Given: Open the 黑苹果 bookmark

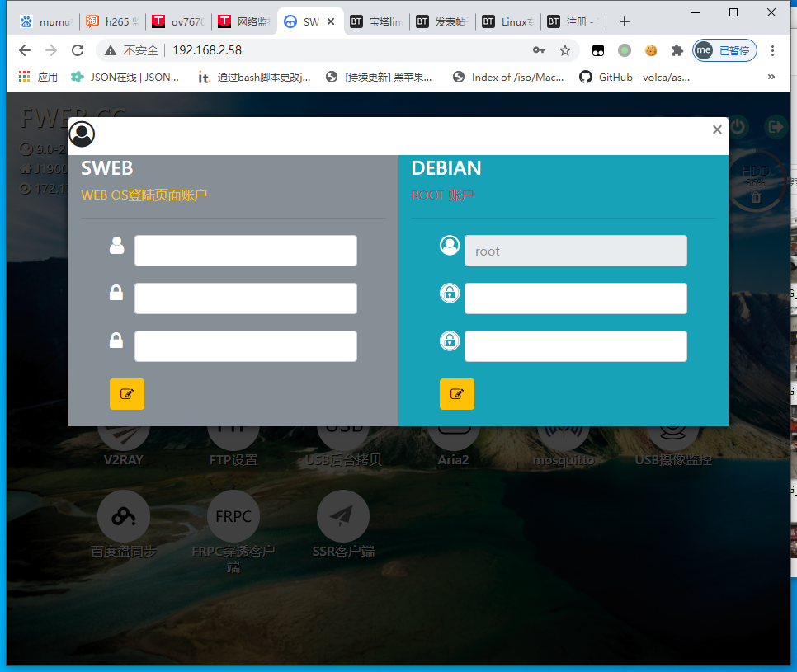Looking at the screenshot, I should 379,77.
